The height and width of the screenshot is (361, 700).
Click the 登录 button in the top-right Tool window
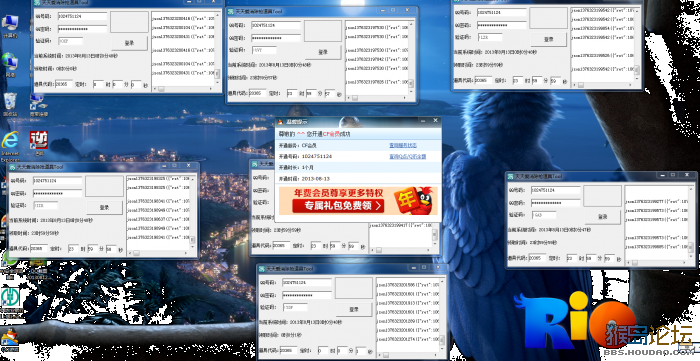click(x=549, y=39)
